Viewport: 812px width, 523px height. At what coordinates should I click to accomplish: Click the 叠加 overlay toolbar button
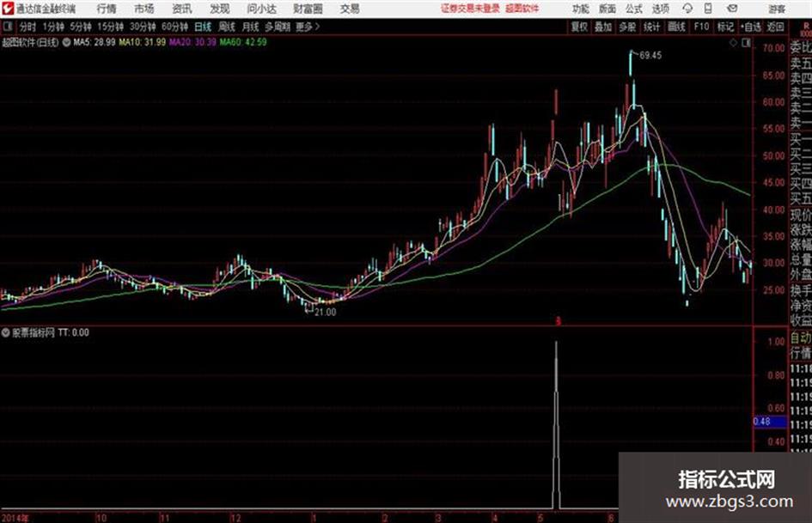[603, 27]
